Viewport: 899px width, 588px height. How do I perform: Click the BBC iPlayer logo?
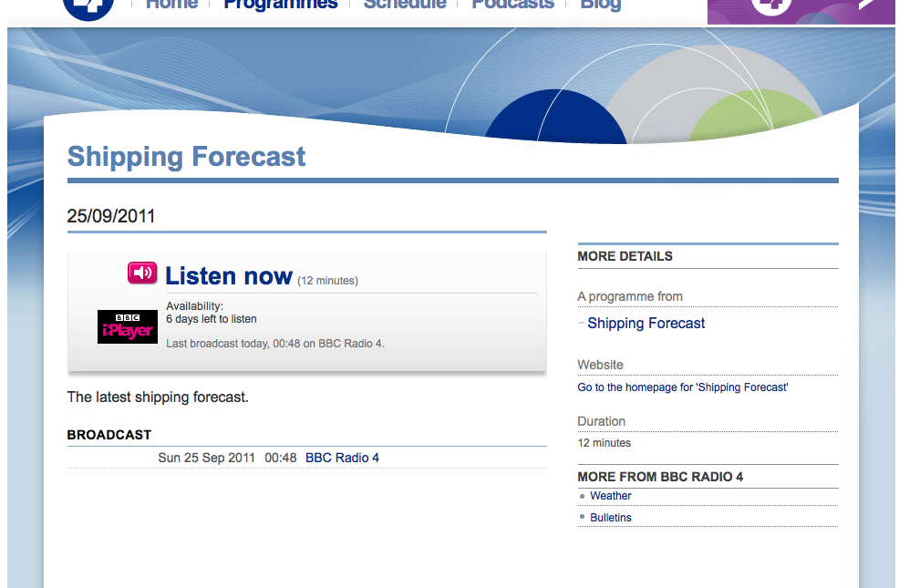point(128,326)
